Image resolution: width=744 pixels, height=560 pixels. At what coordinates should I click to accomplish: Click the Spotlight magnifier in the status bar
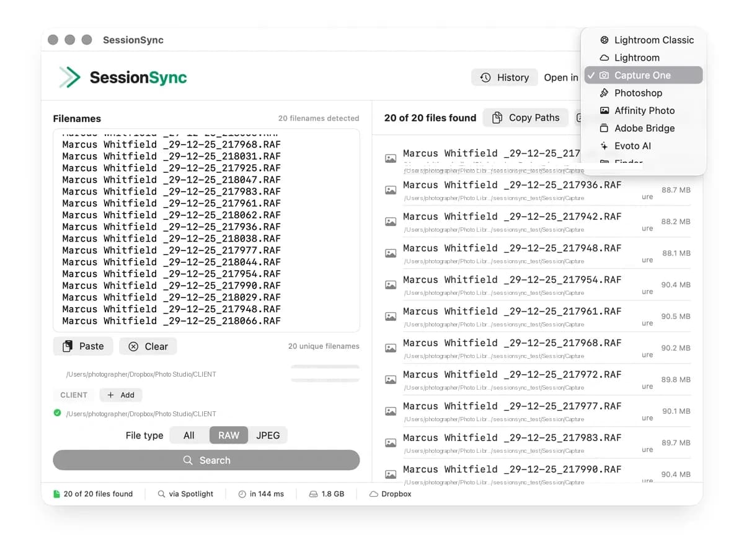tap(161, 494)
